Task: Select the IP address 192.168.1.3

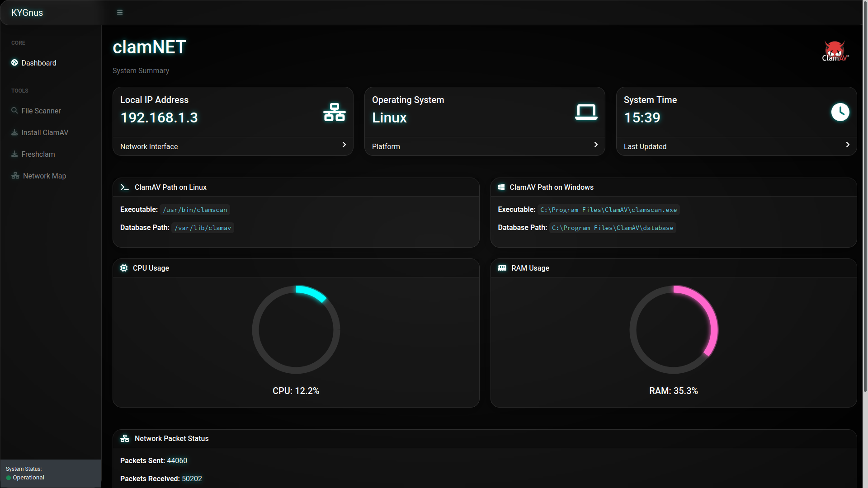Action: pyautogui.click(x=159, y=117)
